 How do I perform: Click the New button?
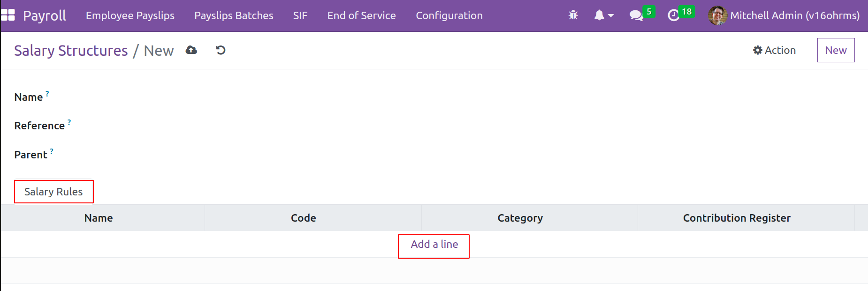(x=835, y=50)
